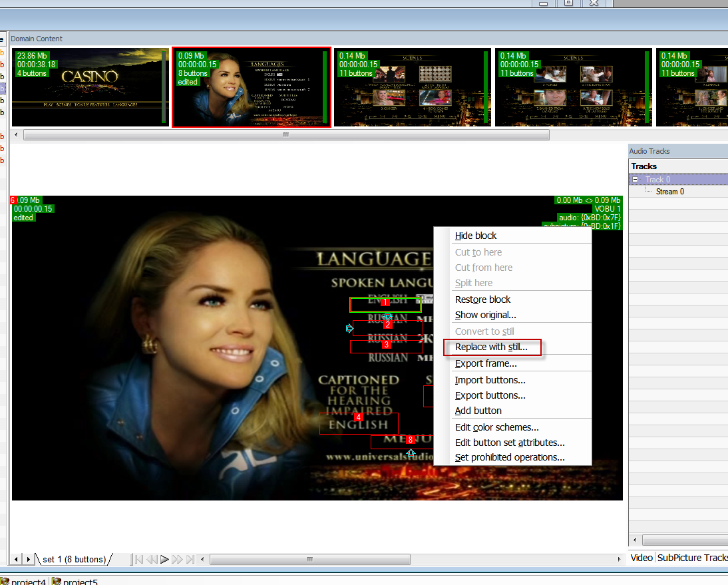
Task: Select button marker 1 on the menu preview
Action: point(385,302)
